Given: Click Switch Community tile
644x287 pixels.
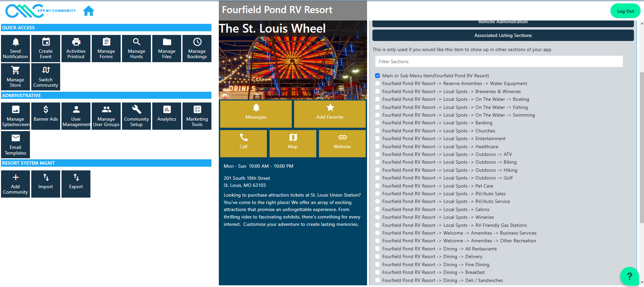Looking at the screenshot, I should (46, 77).
